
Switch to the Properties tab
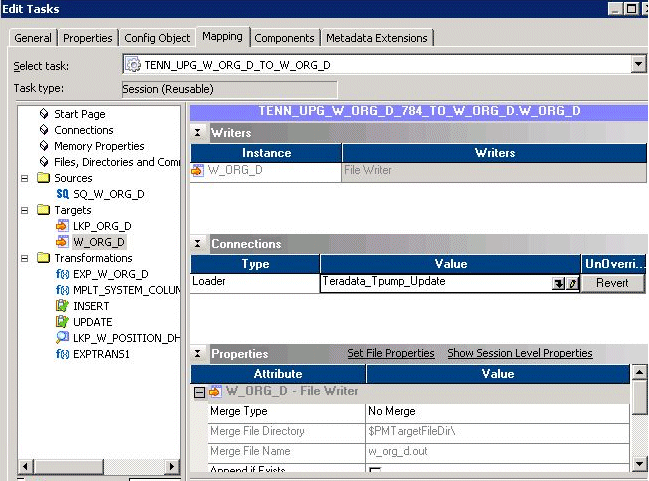point(88,38)
